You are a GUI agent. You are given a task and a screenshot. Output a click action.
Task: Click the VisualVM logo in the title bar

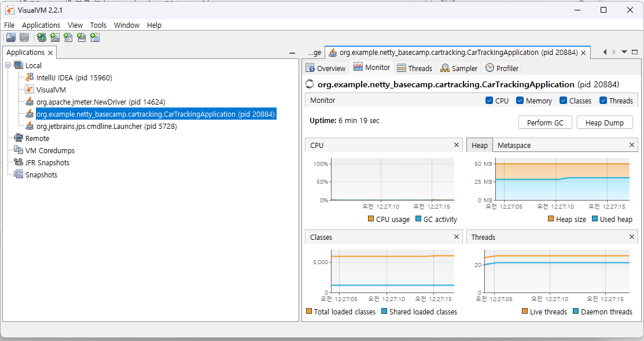10,10
